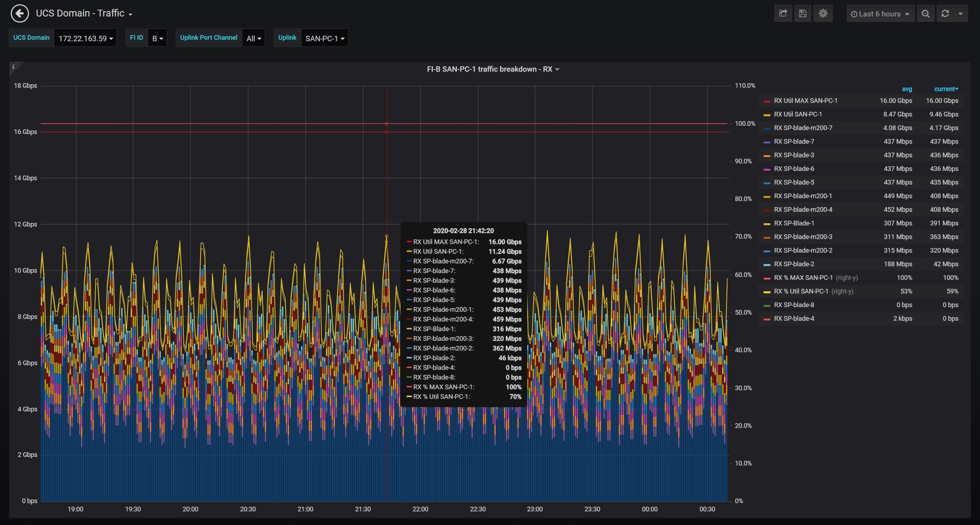
Task: Open the refresh interval dropdown arrow
Action: click(x=960, y=14)
